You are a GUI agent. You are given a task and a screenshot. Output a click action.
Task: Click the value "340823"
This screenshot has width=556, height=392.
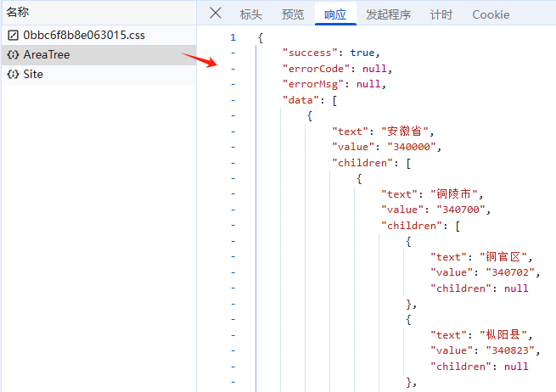tap(510, 350)
